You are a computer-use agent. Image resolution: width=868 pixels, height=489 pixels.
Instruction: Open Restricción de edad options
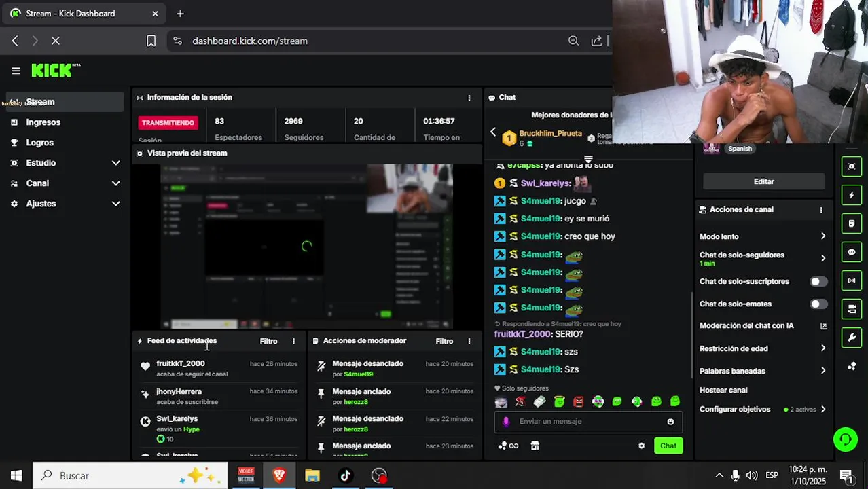[x=763, y=348]
